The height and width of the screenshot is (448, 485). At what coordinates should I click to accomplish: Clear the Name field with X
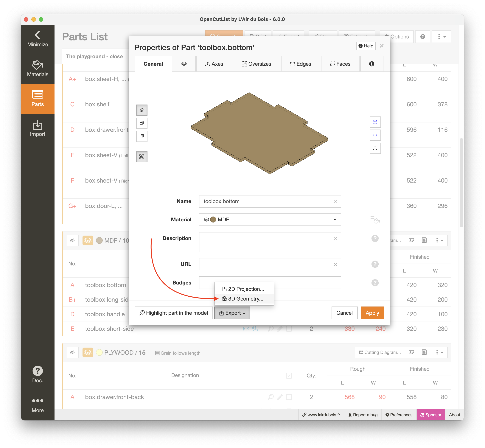(x=335, y=202)
